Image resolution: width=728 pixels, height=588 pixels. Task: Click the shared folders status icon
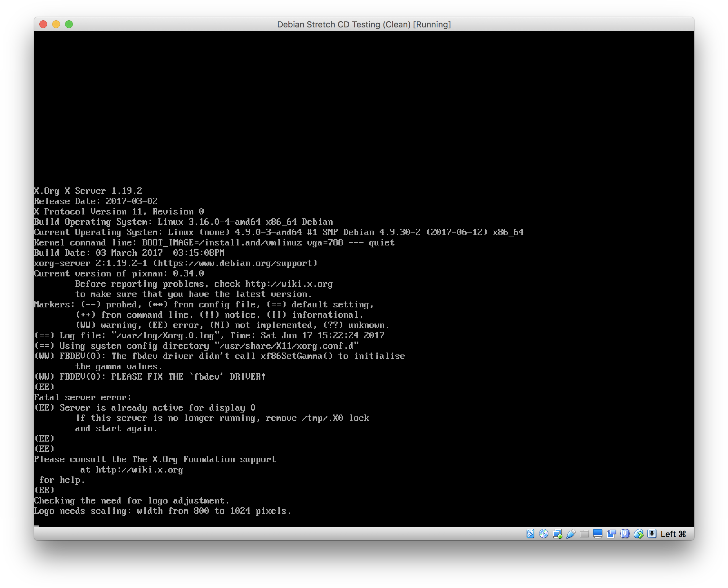tap(585, 534)
